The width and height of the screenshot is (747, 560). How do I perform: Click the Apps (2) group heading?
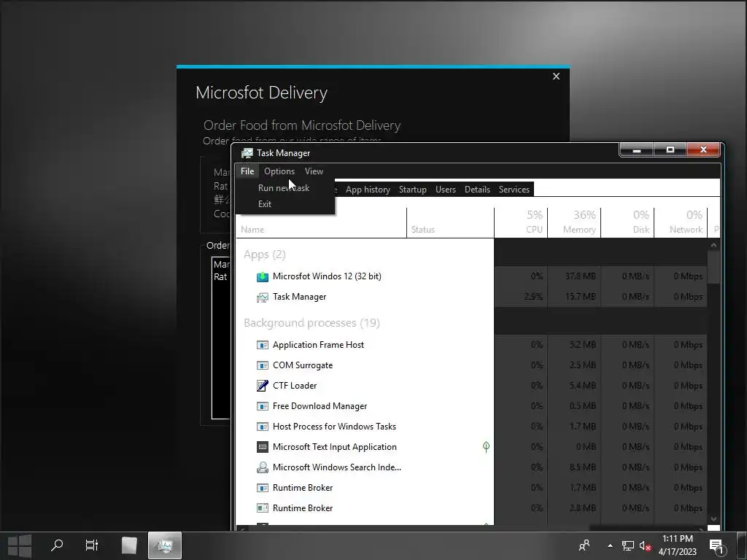(264, 254)
